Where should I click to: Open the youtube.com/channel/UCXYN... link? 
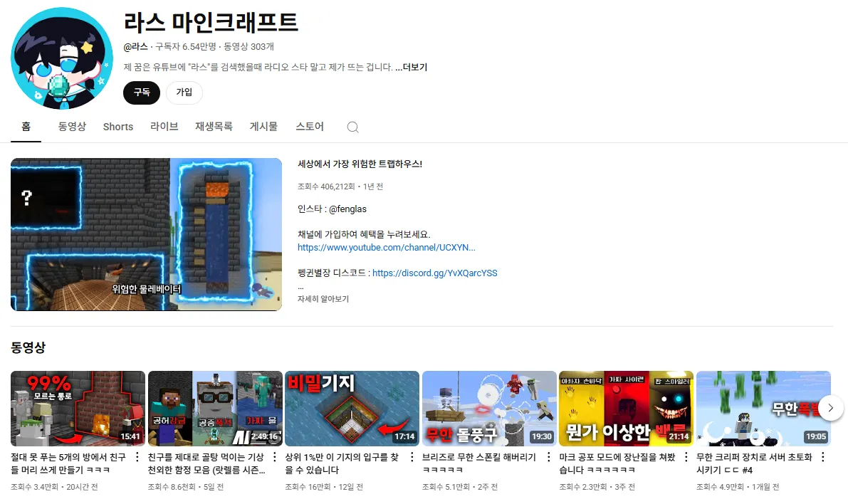pyautogui.click(x=386, y=247)
